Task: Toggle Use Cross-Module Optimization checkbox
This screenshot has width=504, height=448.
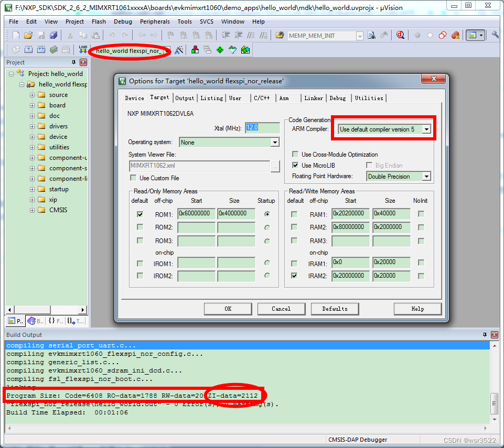Action: 295,154
